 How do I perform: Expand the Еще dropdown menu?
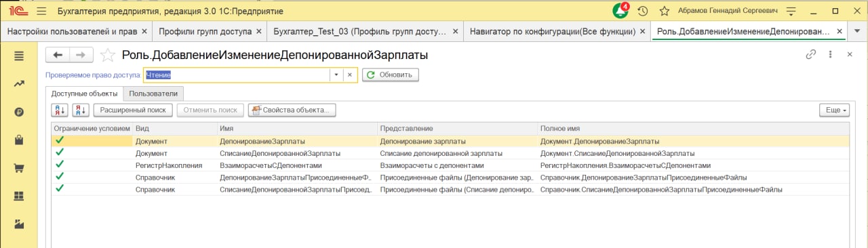pos(834,110)
